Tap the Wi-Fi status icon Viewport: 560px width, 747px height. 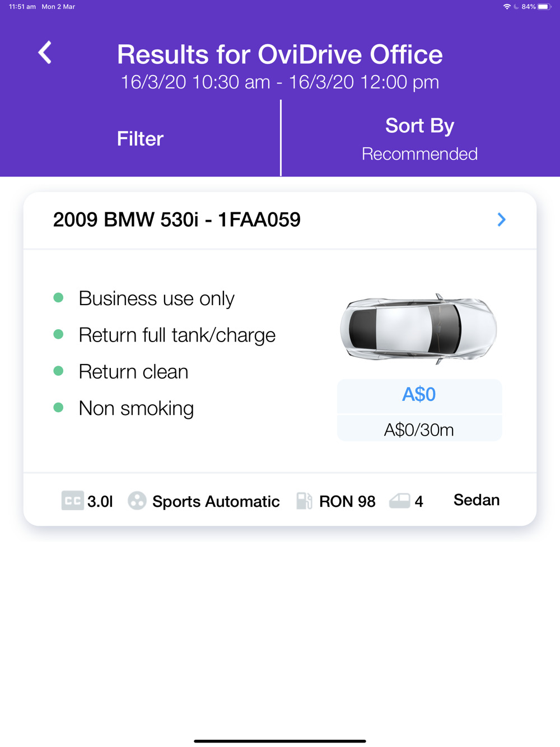click(x=507, y=7)
